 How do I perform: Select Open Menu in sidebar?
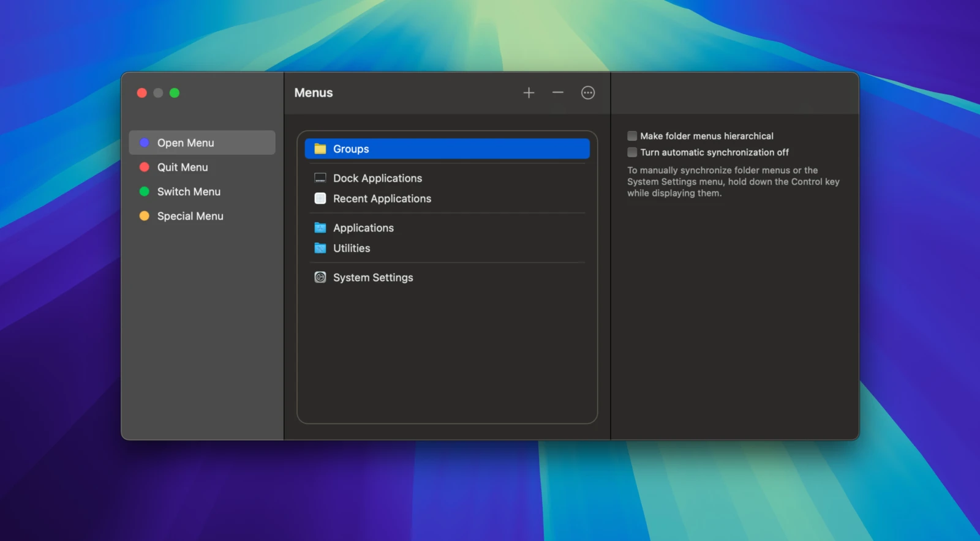tap(186, 143)
